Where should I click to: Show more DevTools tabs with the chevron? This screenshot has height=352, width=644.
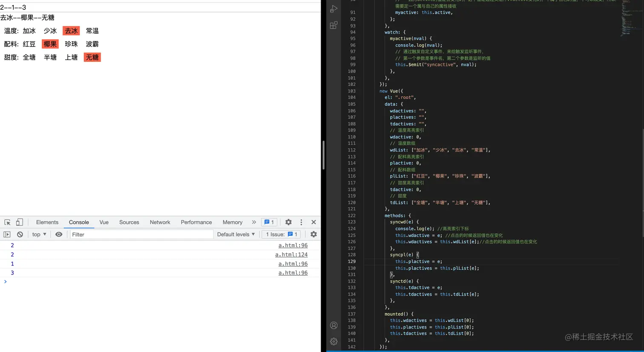click(x=254, y=222)
